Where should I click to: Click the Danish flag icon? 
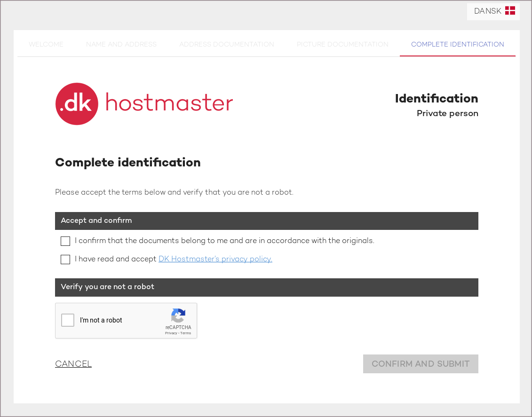510,11
